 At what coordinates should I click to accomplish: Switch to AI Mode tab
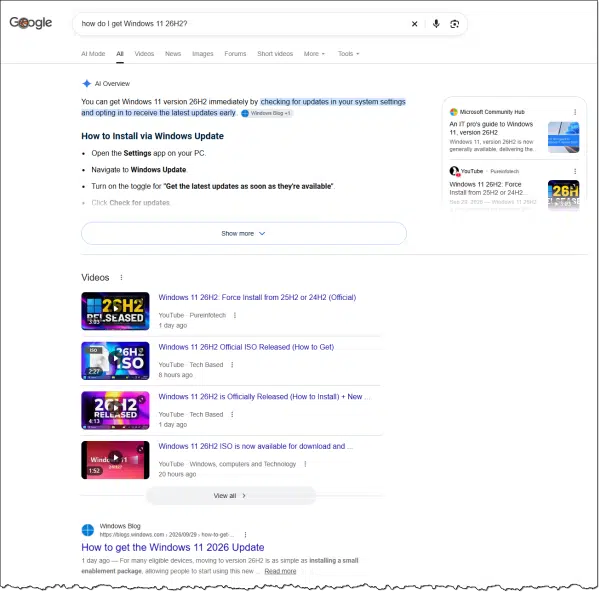tap(93, 54)
